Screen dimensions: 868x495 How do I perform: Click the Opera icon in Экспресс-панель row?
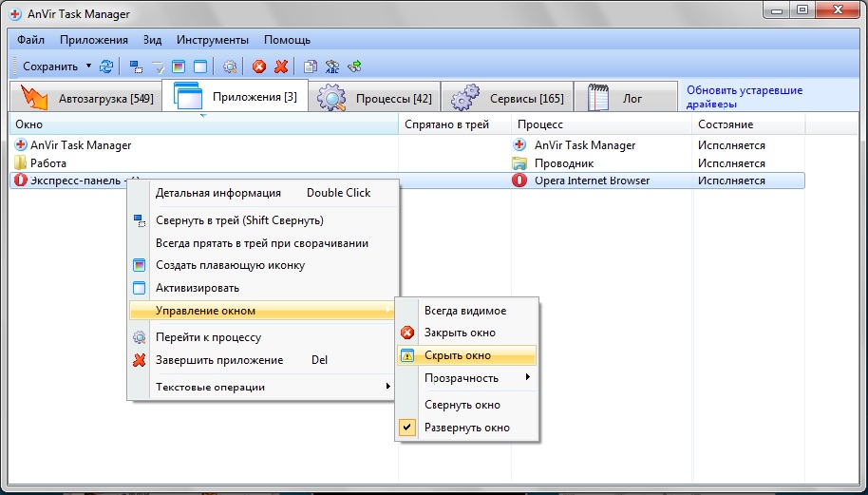(x=21, y=180)
